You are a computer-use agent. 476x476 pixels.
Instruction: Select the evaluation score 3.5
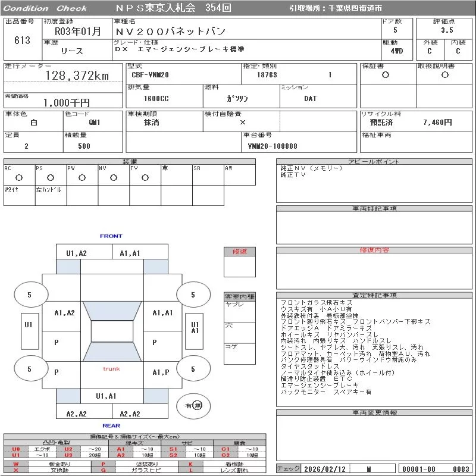pos(447,30)
